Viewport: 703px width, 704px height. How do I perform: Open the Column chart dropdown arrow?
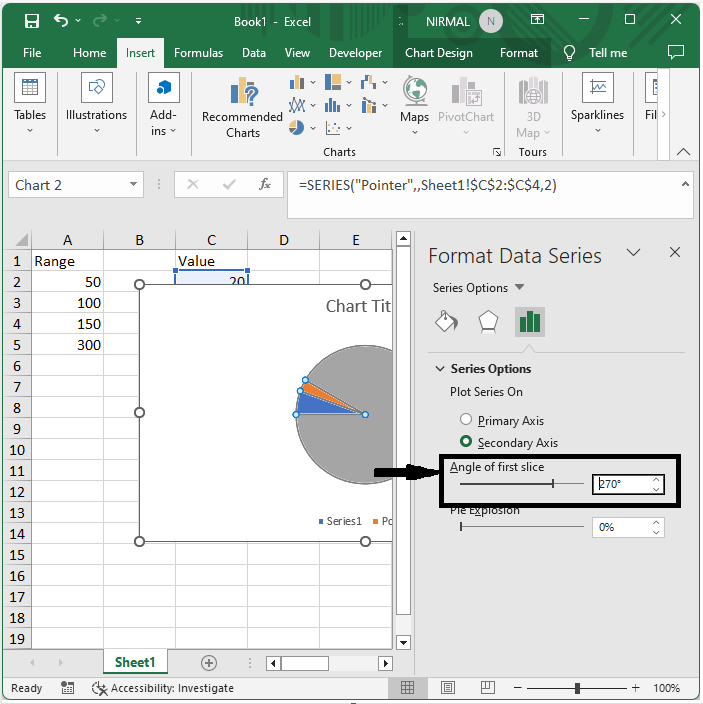313,83
